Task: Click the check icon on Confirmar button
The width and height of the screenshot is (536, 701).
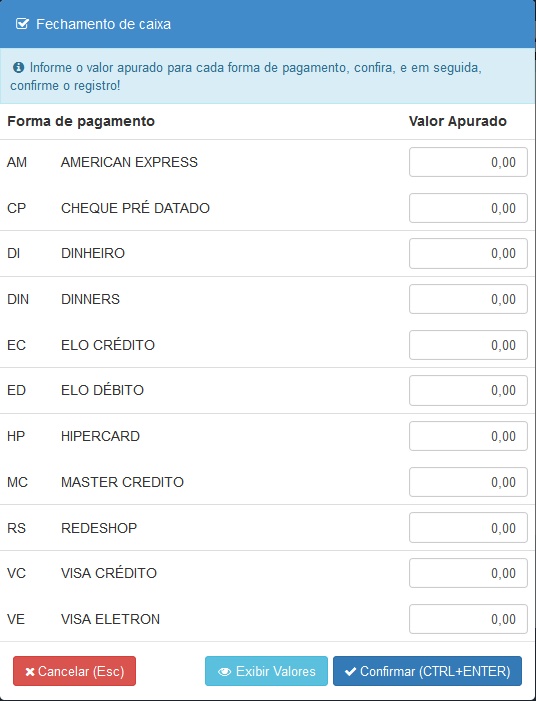Action: coord(350,671)
